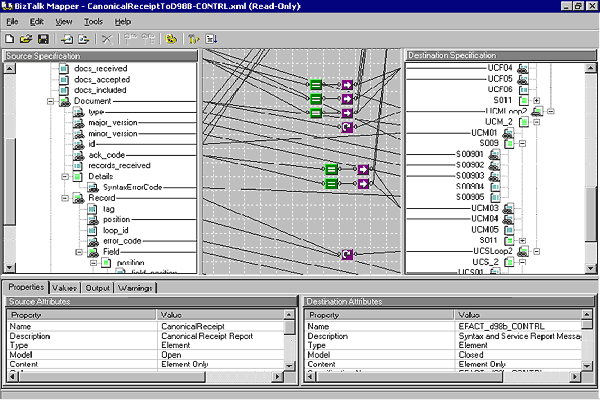Screen dimensions: 600x400
Task: Click the Save floppy disk icon
Action: point(43,39)
